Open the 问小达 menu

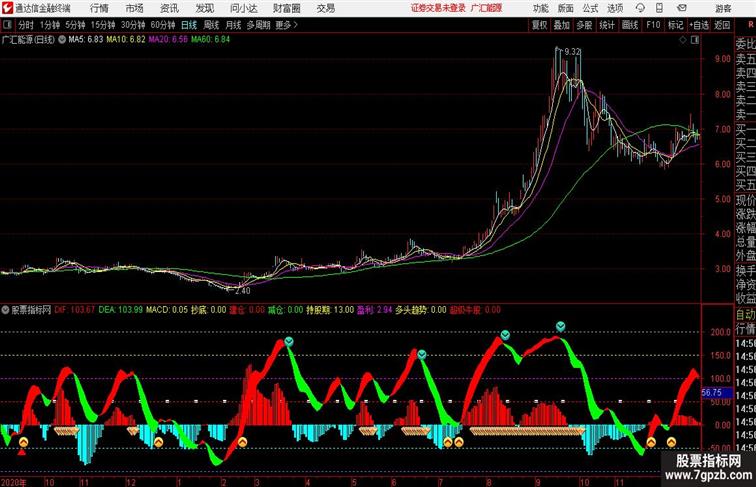243,8
